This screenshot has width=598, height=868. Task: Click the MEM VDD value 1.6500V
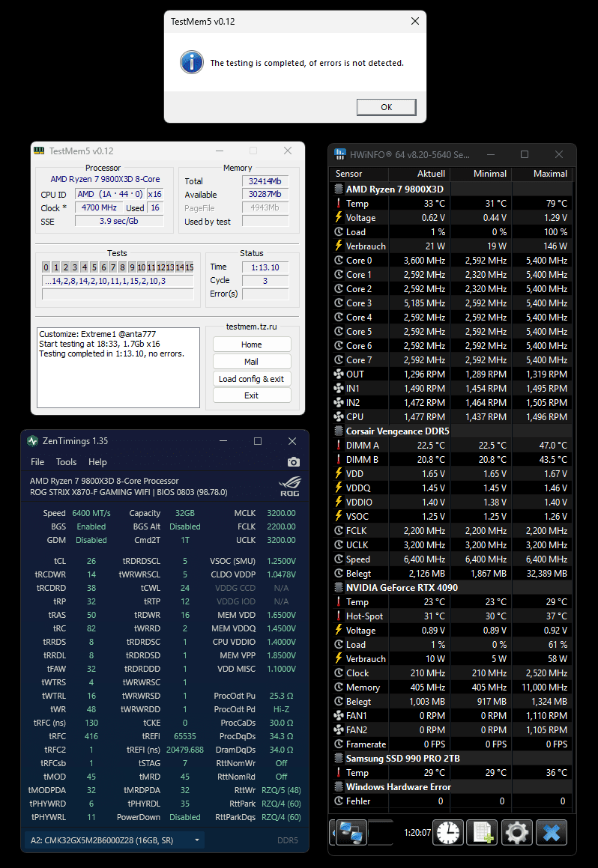pos(281,615)
